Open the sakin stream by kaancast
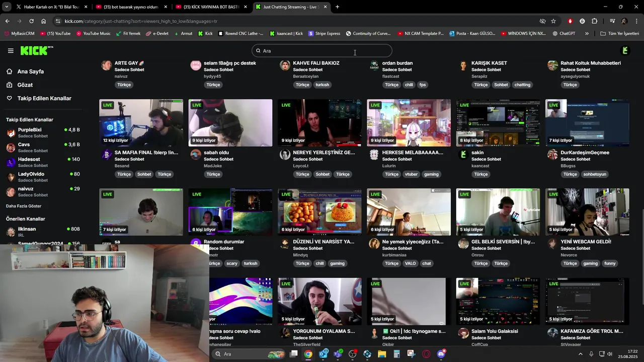Image resolution: width=644 pixels, height=362 pixels. coord(498,123)
